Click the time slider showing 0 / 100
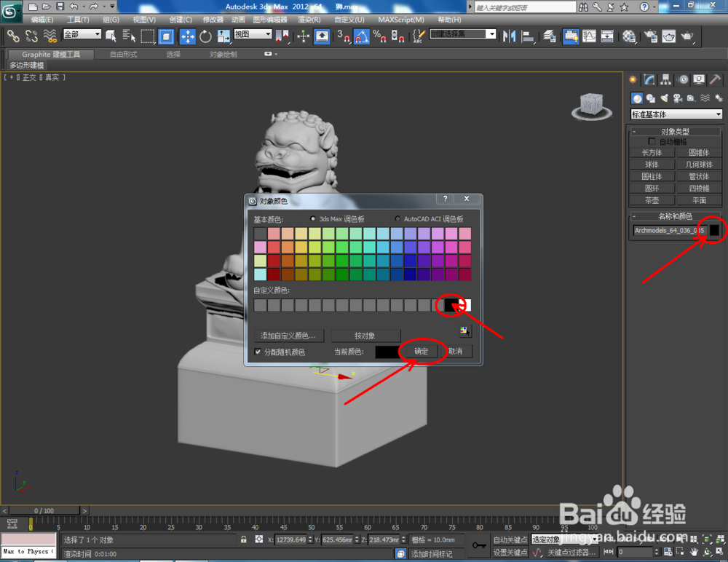The width and height of the screenshot is (728, 562). (44, 510)
